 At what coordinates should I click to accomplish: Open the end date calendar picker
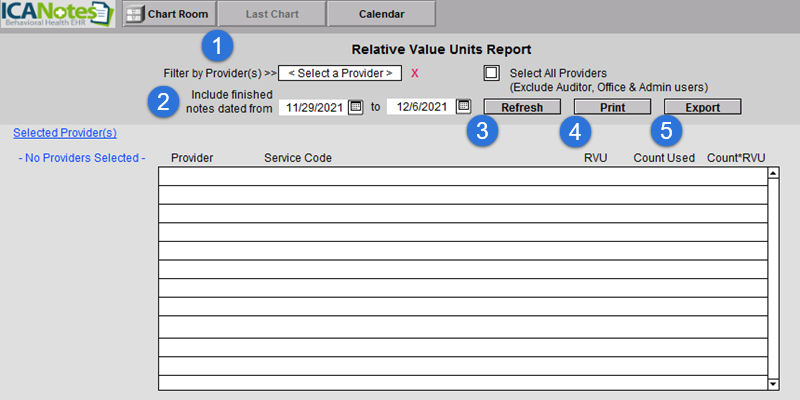click(463, 106)
